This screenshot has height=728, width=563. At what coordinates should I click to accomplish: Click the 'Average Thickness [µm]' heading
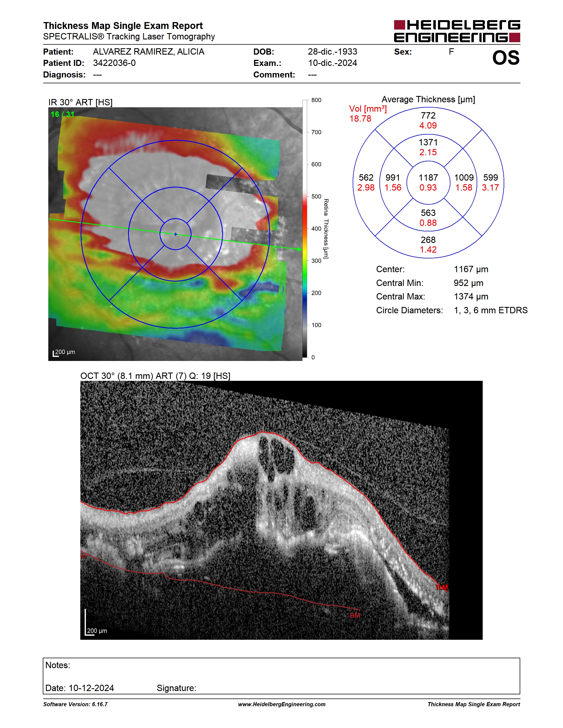pos(428,99)
